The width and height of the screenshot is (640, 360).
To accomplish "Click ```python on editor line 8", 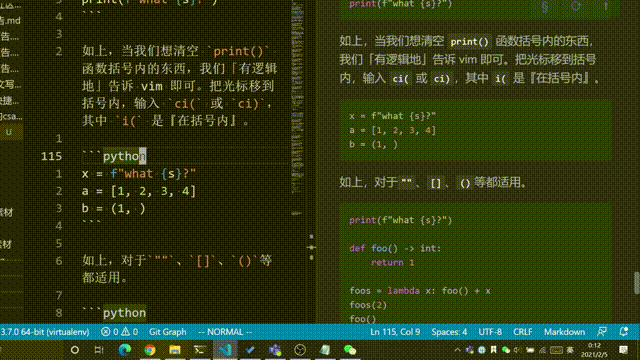I will click(114, 313).
